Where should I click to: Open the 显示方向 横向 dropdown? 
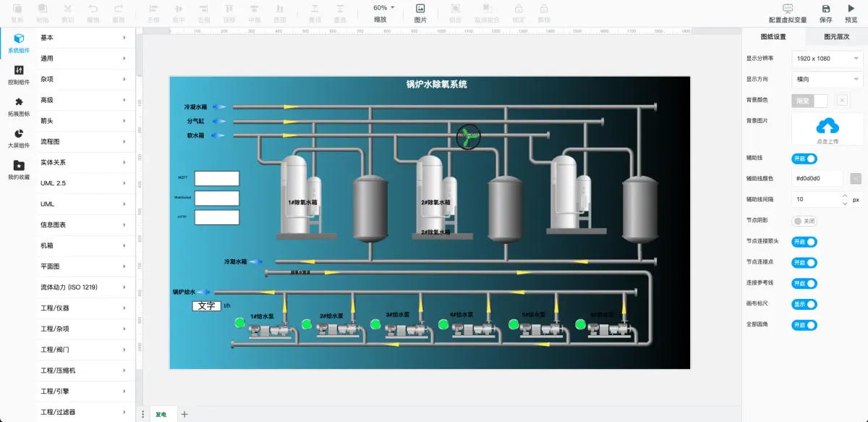click(827, 80)
